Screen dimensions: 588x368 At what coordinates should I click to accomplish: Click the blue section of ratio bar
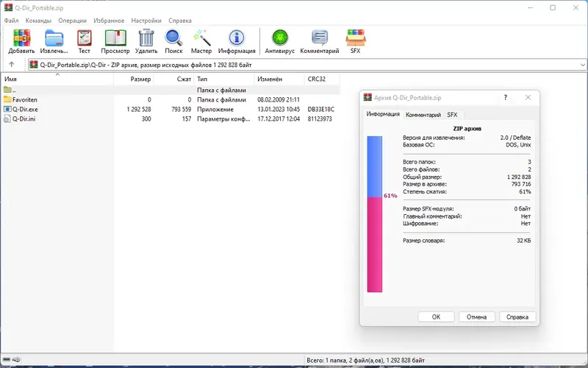pyautogui.click(x=375, y=167)
